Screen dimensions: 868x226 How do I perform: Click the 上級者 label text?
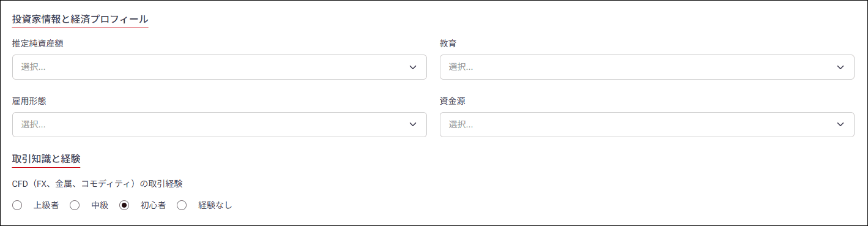[x=46, y=205]
